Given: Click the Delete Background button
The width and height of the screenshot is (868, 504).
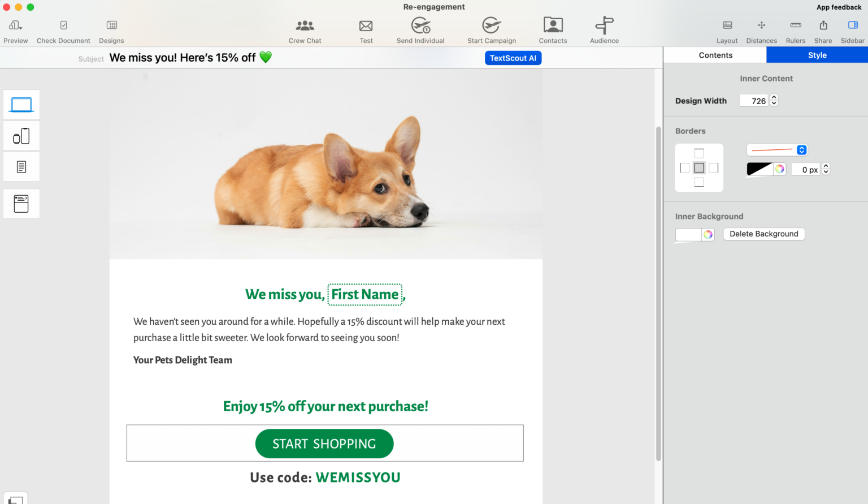Looking at the screenshot, I should 763,234.
